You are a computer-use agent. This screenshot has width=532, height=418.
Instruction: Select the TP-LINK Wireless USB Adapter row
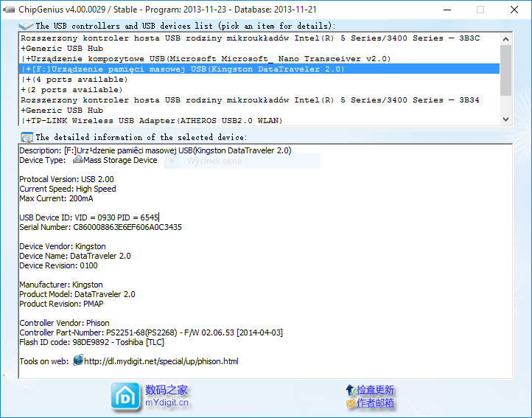[x=259, y=121]
